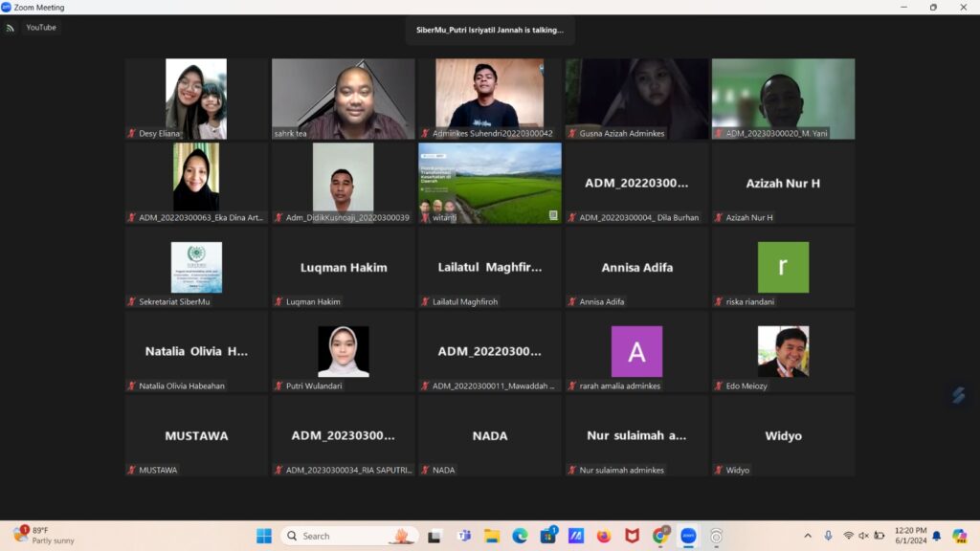This screenshot has height=551, width=980.
Task: Open the weather widget showing 89°F
Action: coord(43,536)
